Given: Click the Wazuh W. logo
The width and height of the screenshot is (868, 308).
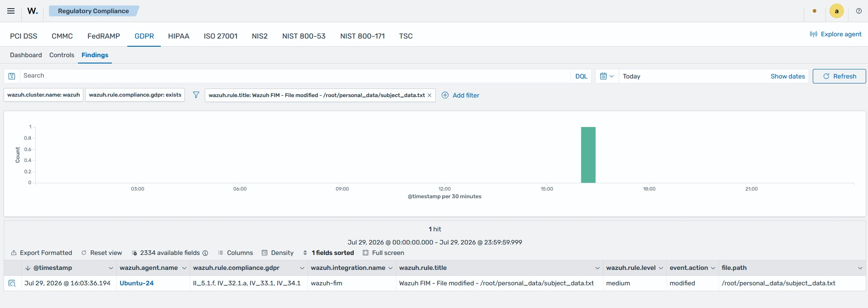Looking at the screenshot, I should [x=33, y=11].
